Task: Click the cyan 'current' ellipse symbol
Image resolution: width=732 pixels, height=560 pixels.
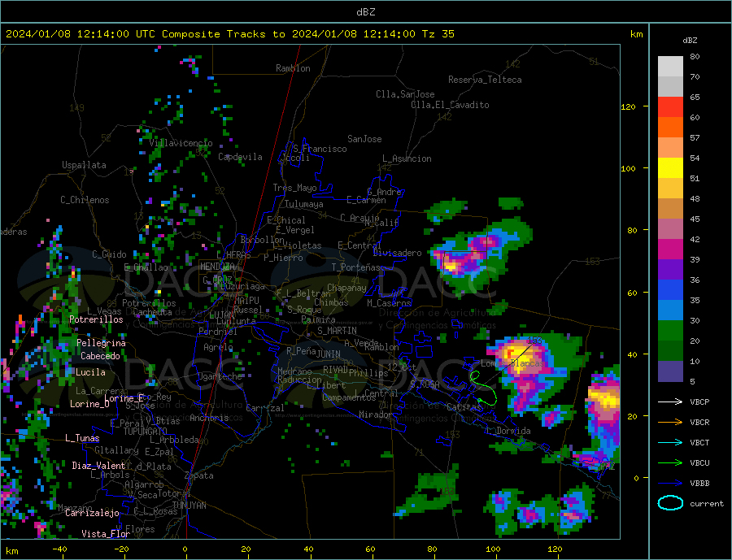Action: coord(670,503)
